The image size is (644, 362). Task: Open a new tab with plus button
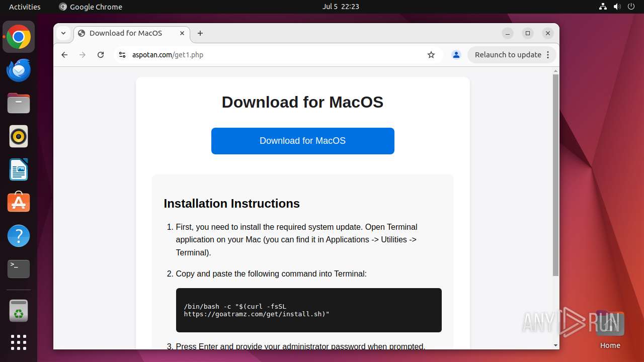click(x=200, y=33)
